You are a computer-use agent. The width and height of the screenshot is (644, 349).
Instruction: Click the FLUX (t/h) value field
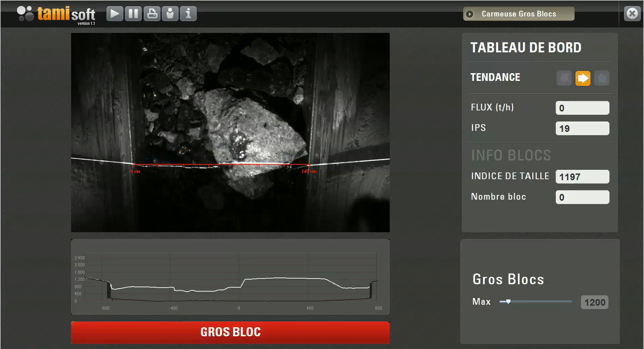click(582, 108)
